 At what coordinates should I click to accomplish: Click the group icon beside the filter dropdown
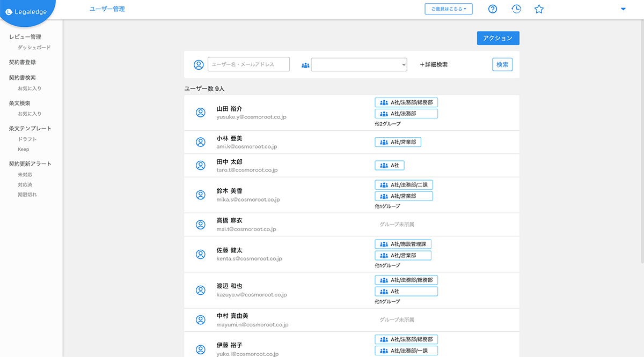[306, 65]
